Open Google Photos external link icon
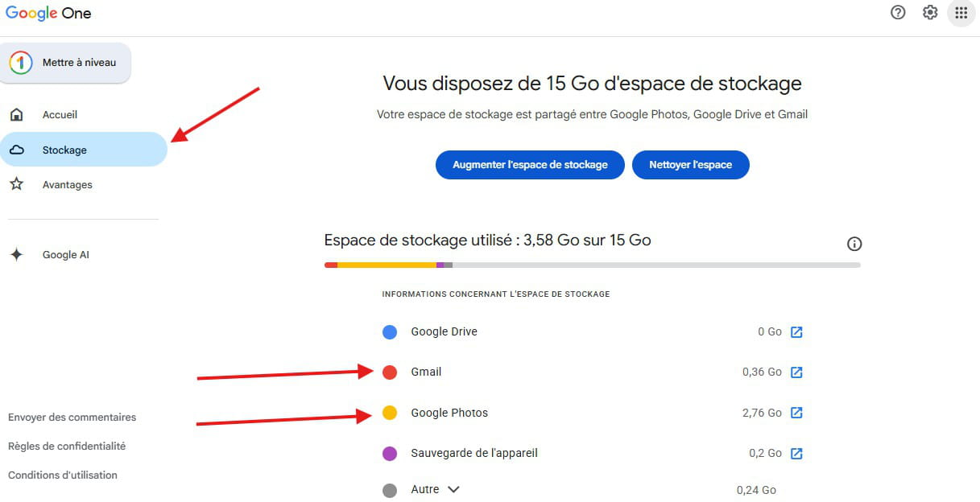980x502 pixels. pos(796,413)
